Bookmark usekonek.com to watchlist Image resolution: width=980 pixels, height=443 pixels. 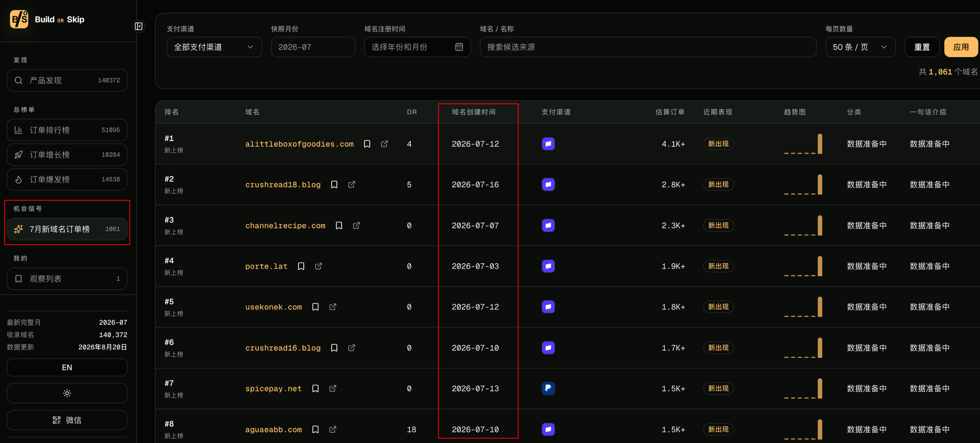[315, 307]
